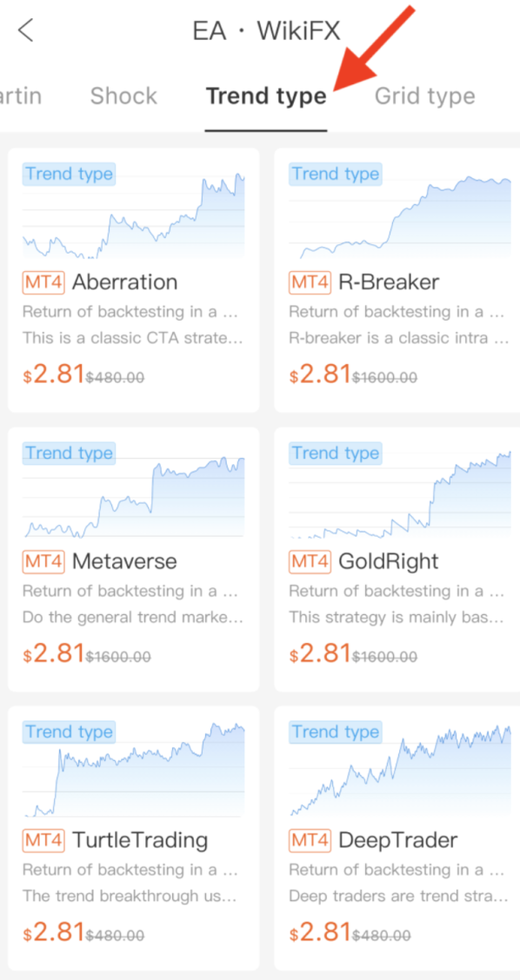
Task: Switch to the Shock tab
Action: [x=123, y=96]
